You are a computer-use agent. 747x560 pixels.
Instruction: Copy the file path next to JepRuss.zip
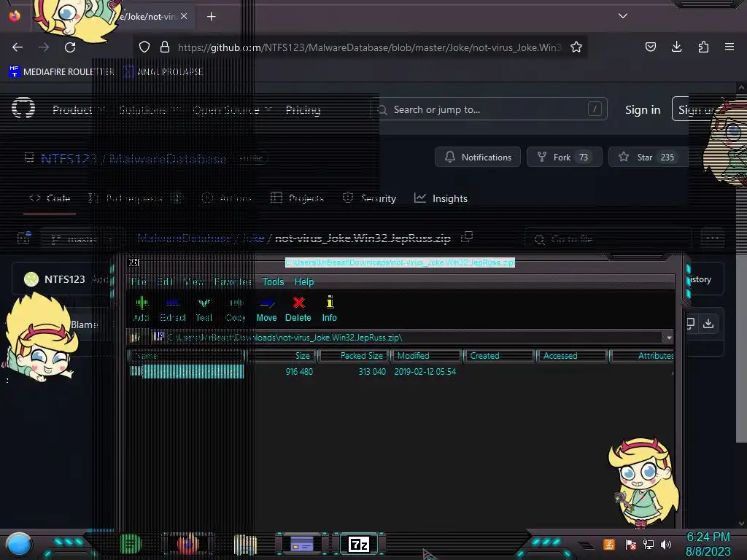click(x=467, y=237)
